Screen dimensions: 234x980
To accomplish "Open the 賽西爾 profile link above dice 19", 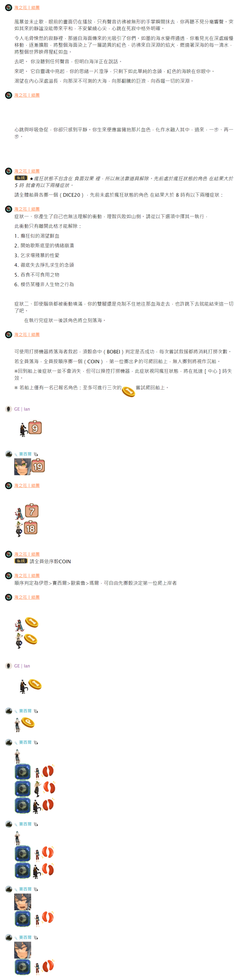I will [x=25, y=454].
